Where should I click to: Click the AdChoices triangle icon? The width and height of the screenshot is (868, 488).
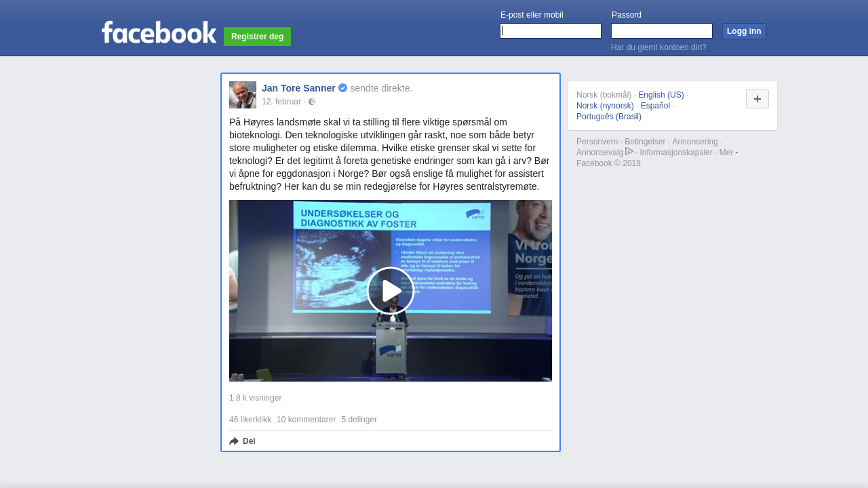(629, 151)
